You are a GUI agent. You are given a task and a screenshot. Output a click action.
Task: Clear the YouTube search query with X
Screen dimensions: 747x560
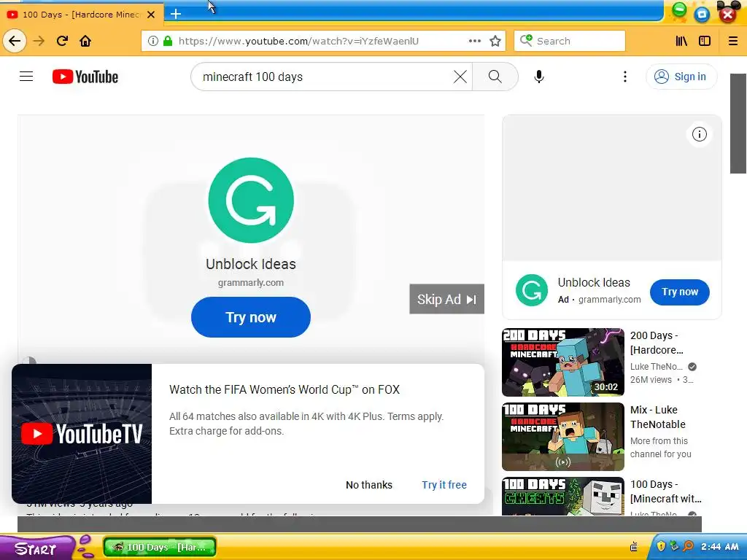pos(460,77)
